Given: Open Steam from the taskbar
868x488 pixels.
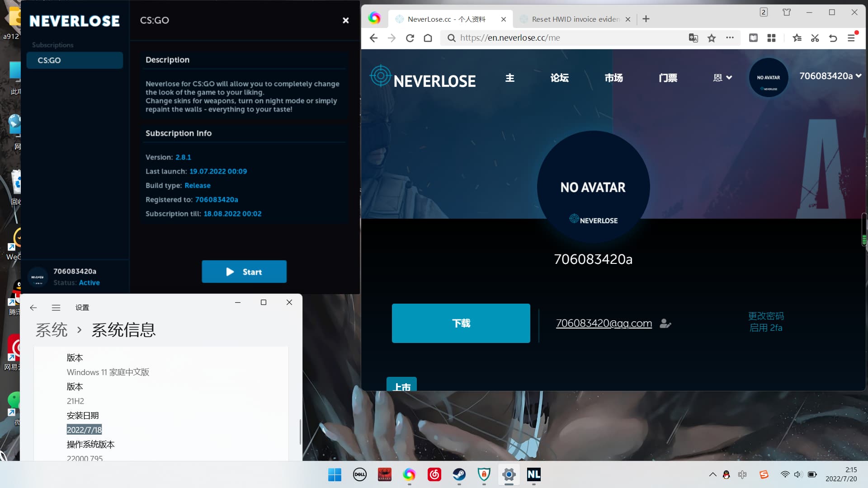Looking at the screenshot, I should (x=459, y=474).
